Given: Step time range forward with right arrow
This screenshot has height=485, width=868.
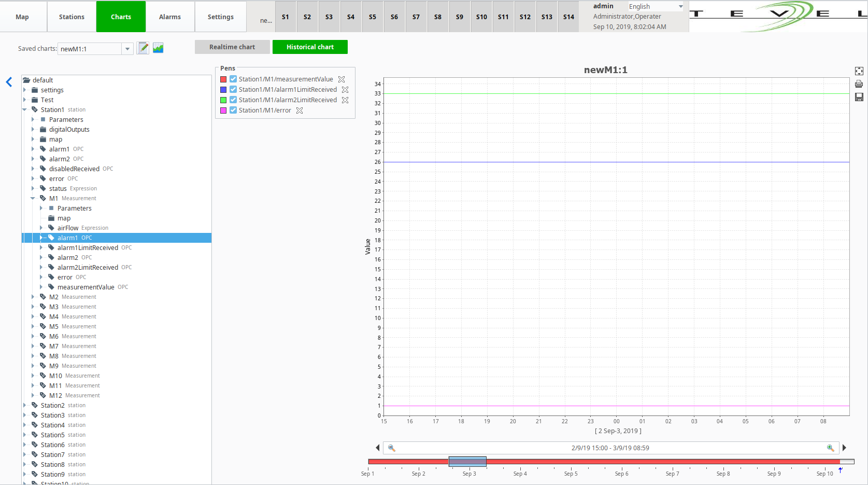Looking at the screenshot, I should point(844,448).
